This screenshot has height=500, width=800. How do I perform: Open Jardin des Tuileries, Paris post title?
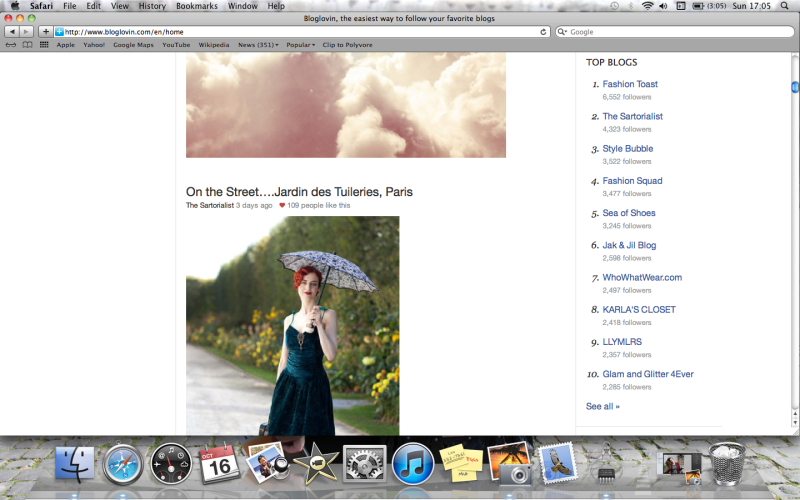[299, 192]
